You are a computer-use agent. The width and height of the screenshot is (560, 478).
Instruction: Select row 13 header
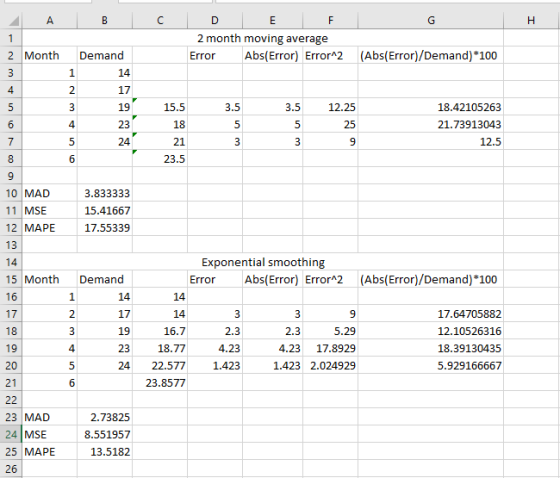[11, 245]
